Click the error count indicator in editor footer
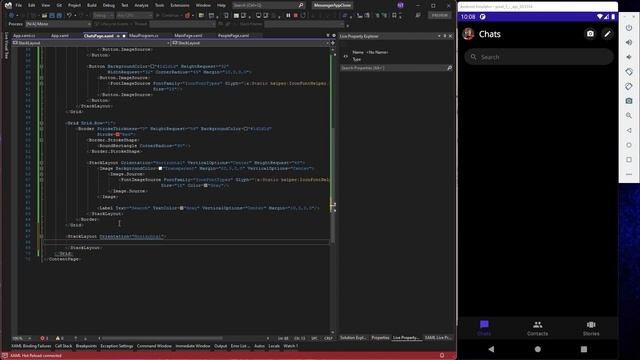 44,338
